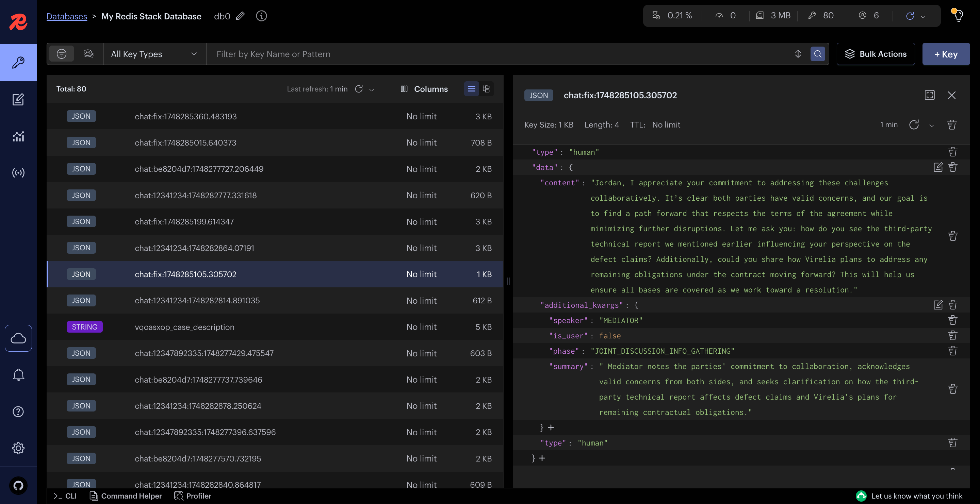
Task: Select key chat:12347892335:1748277429.475547
Action: pyautogui.click(x=275, y=353)
